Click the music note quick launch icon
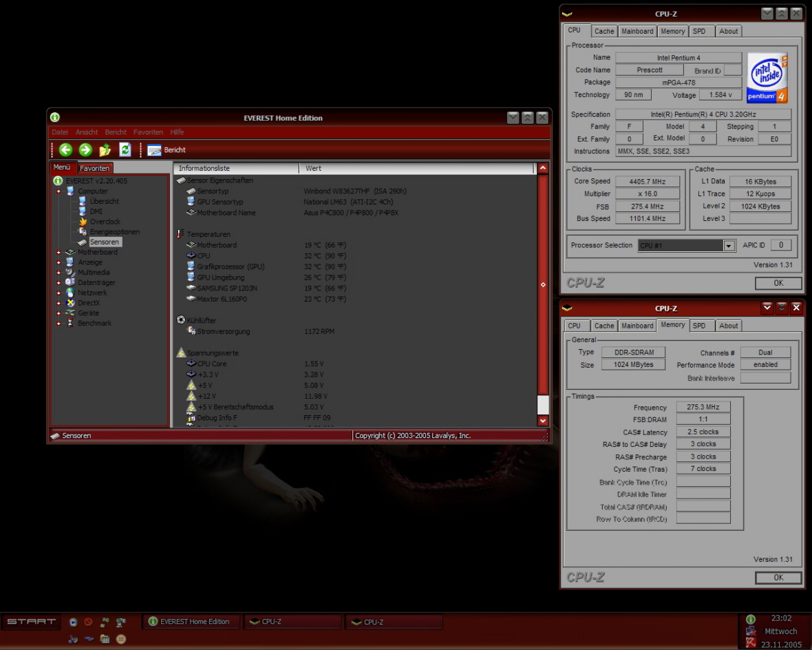 click(73, 639)
